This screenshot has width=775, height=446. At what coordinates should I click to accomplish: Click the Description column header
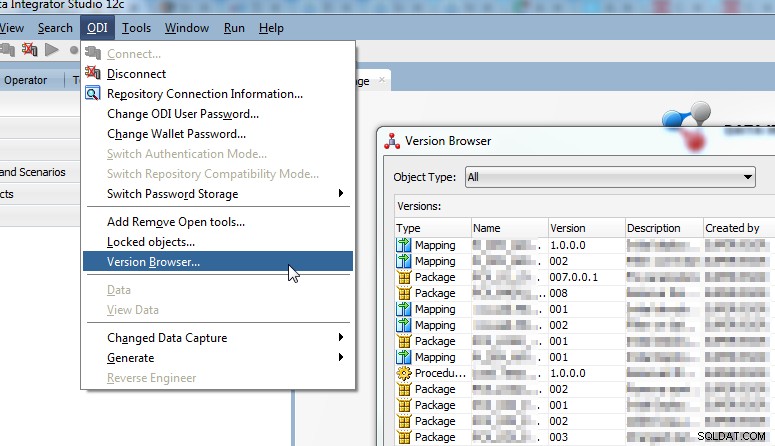point(664,228)
